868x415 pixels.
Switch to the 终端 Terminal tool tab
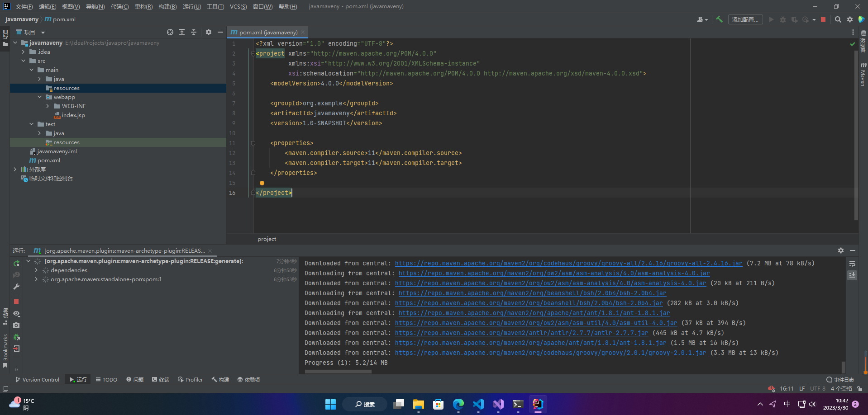pos(161,380)
